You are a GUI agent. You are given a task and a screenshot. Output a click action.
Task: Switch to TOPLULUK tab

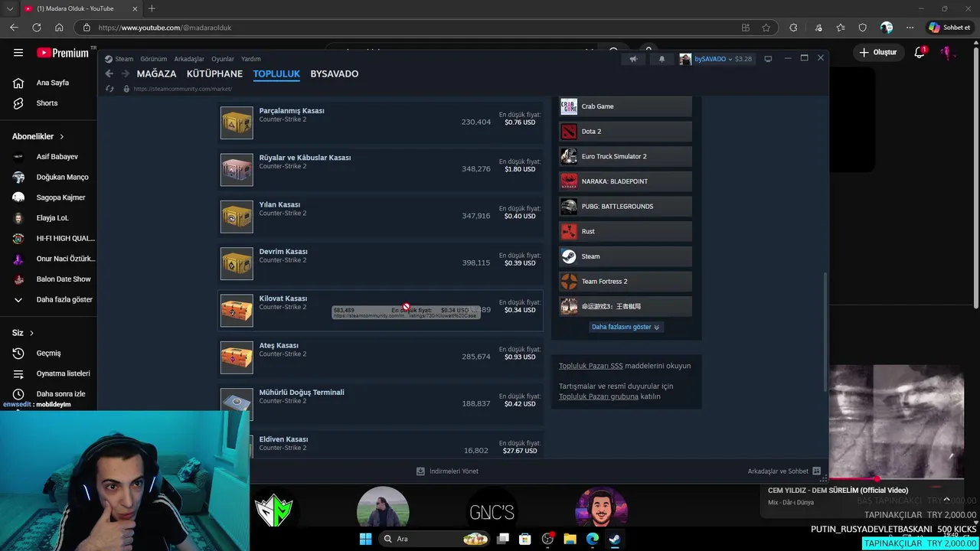(276, 73)
